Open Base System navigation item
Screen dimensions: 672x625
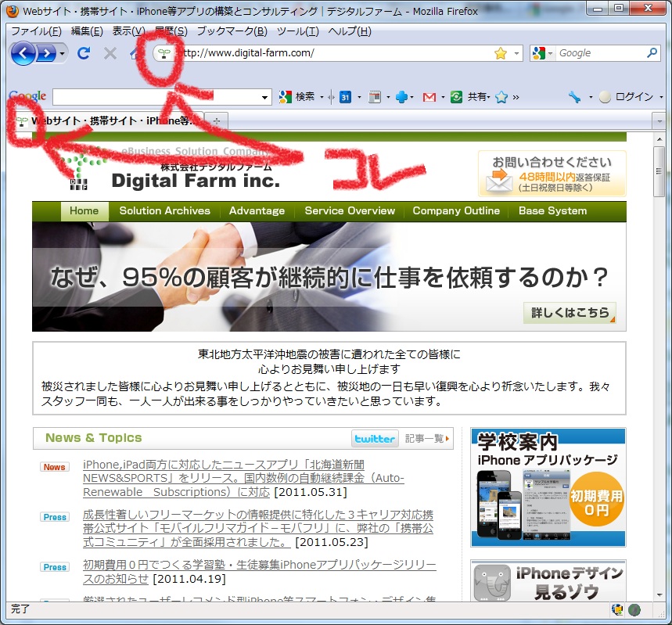552,211
